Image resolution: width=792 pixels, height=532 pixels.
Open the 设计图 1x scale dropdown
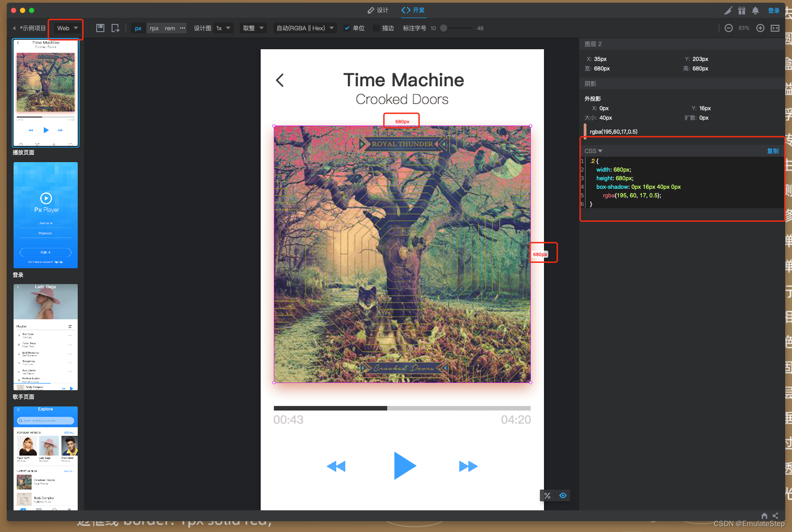(x=223, y=28)
